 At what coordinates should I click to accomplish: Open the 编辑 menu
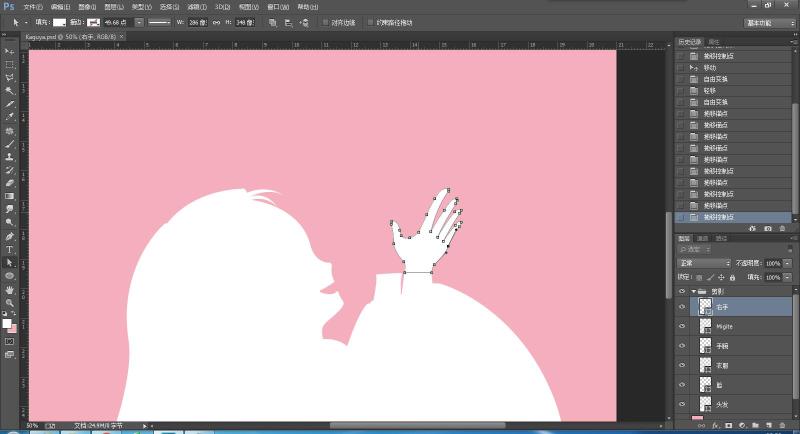[x=60, y=7]
